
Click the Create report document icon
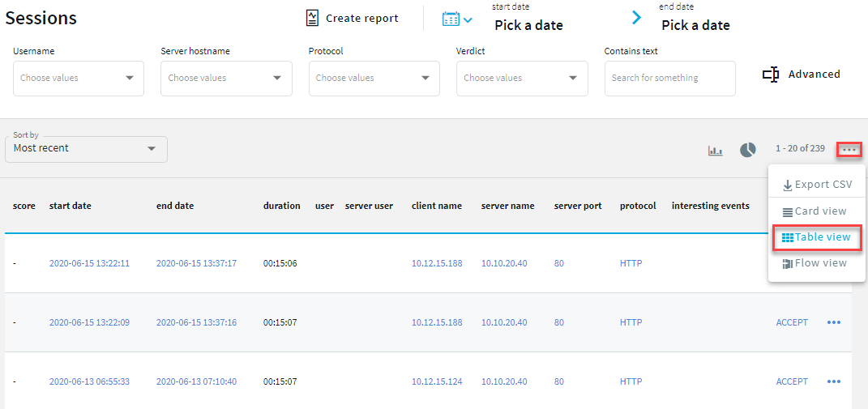[x=312, y=18]
